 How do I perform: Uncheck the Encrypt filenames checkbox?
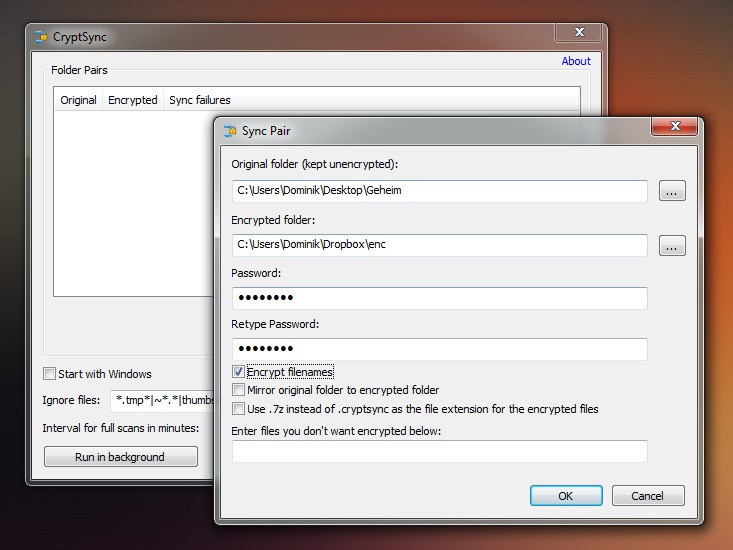point(238,372)
